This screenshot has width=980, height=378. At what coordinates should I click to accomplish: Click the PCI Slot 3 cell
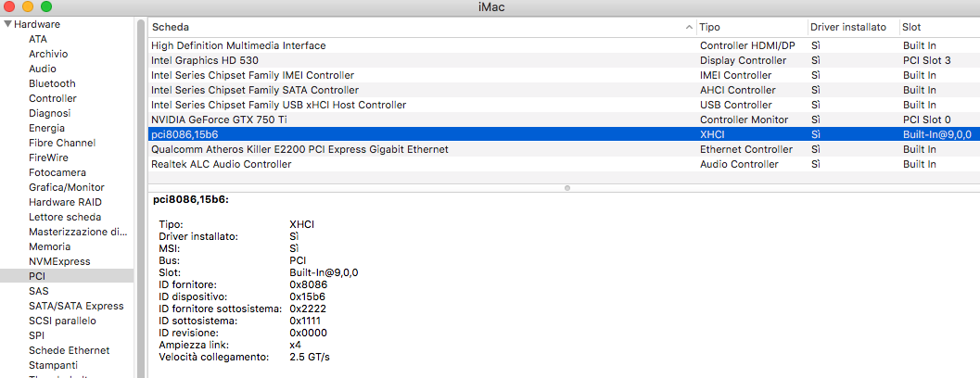tap(927, 60)
